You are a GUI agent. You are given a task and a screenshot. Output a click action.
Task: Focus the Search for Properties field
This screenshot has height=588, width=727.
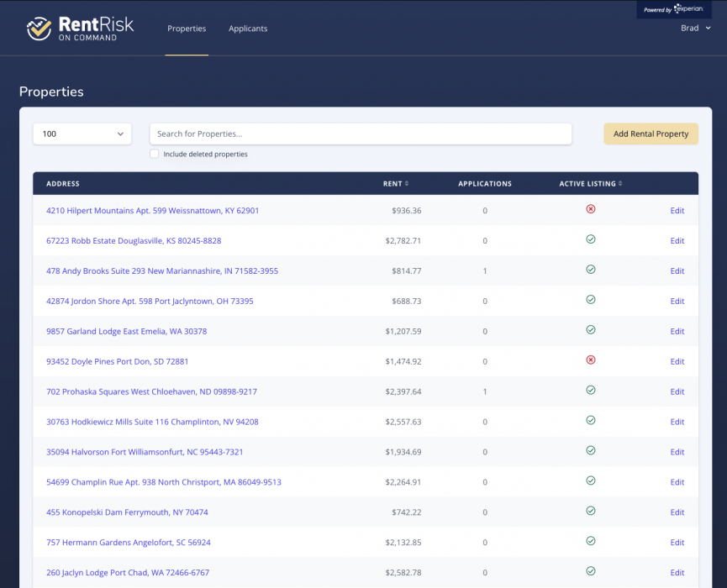pyautogui.click(x=361, y=134)
